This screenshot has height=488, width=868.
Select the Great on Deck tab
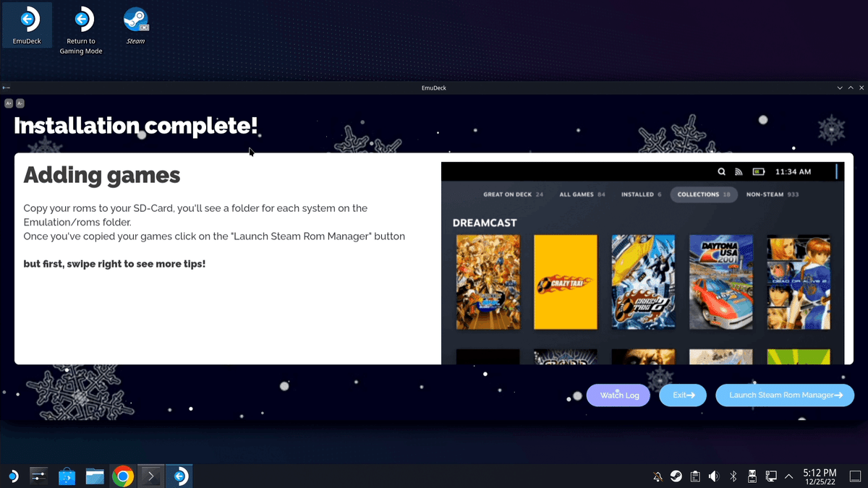pyautogui.click(x=514, y=194)
